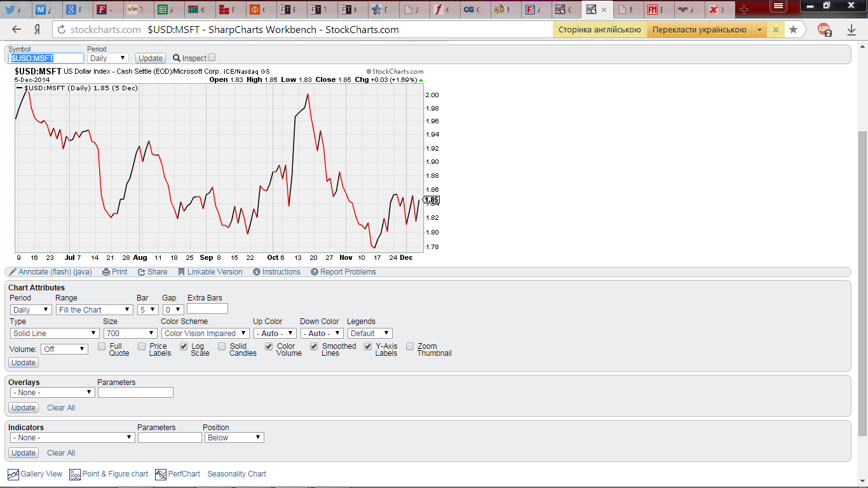Viewport: 868px width, 488px height.
Task: Open the Range dropdown
Action: tap(94, 310)
